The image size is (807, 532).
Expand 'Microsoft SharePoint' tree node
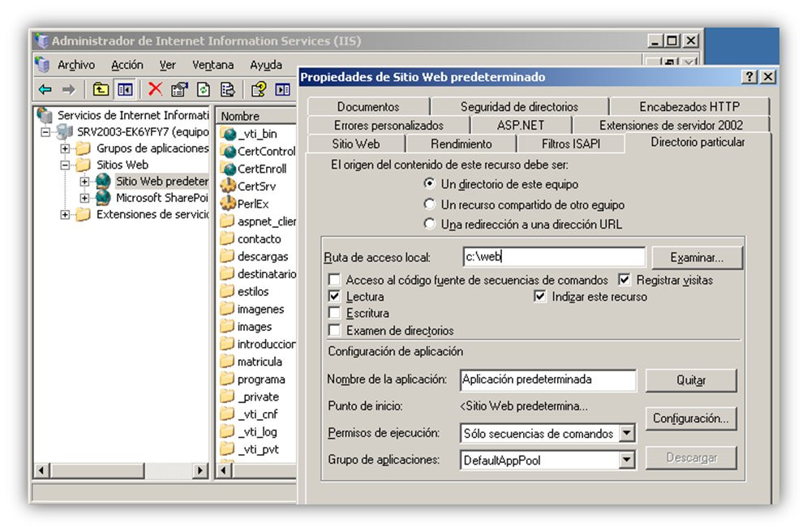point(84,198)
